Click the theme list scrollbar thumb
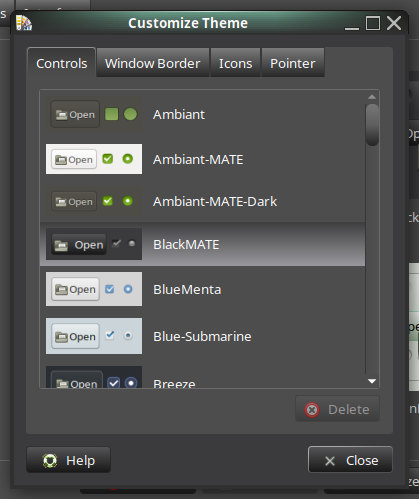Image resolution: width=419 pixels, height=499 pixels. pyautogui.click(x=372, y=125)
